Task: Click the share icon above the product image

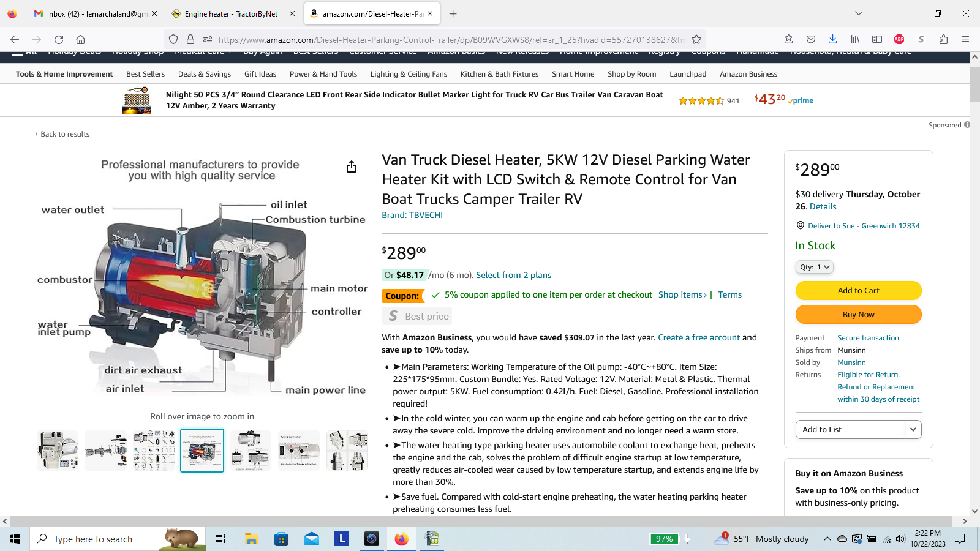Action: (352, 167)
